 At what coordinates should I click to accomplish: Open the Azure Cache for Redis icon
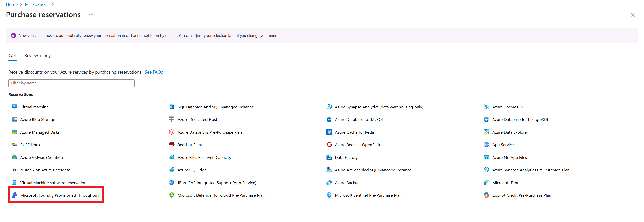tap(329, 132)
